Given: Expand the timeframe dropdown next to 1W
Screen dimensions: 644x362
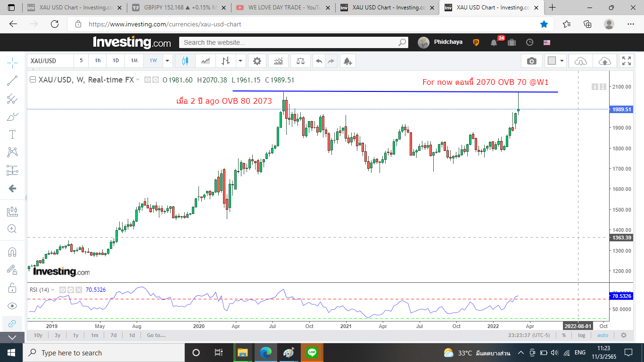Looking at the screenshot, I should [167, 61].
